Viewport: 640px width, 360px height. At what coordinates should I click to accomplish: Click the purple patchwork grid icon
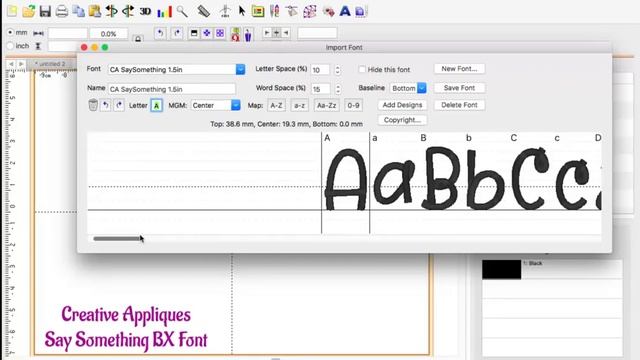310,11
